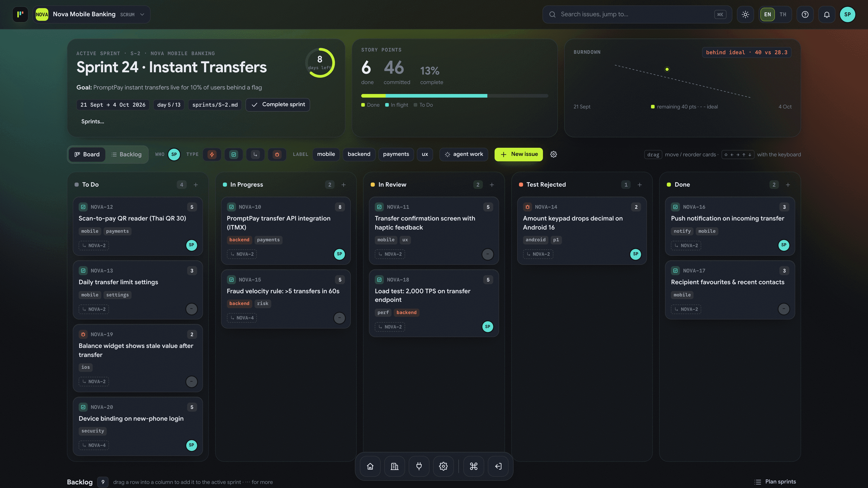868x488 pixels.
Task: Open the integrations plug icon in the dock
Action: pos(419,466)
